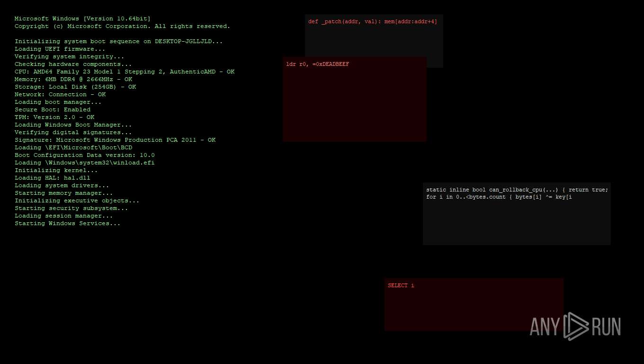Select the "Initializing kernel..." line
The image size is (644, 364).
56,171
